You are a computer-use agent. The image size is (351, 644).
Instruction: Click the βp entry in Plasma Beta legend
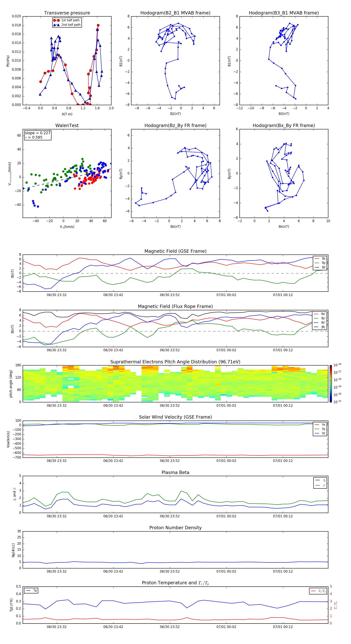point(320,480)
